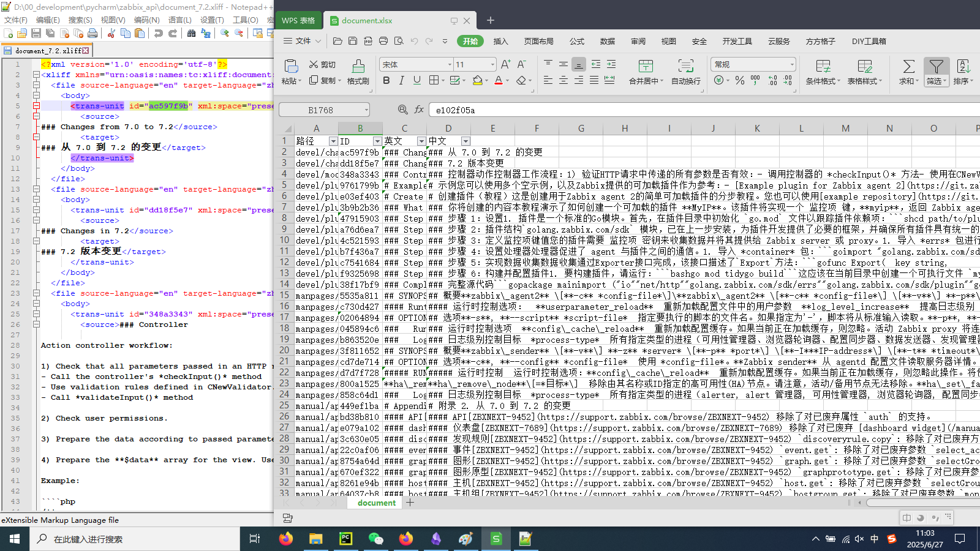The width and height of the screenshot is (980, 551).
Task: Add new tab in WPS with plus button
Action: click(490, 20)
